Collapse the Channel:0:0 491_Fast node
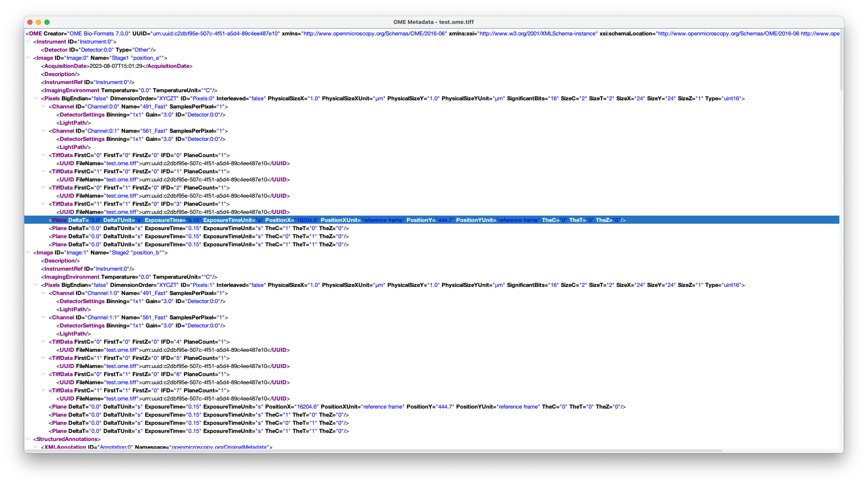The width and height of the screenshot is (868, 485). (44, 106)
